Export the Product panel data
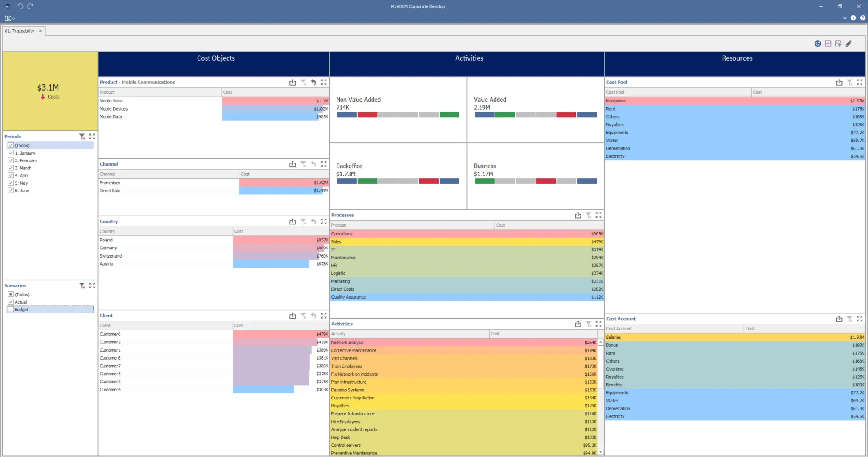 292,83
